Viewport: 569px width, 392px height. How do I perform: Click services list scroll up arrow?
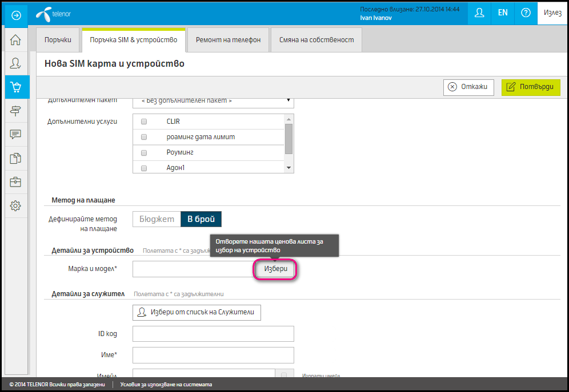coord(289,119)
